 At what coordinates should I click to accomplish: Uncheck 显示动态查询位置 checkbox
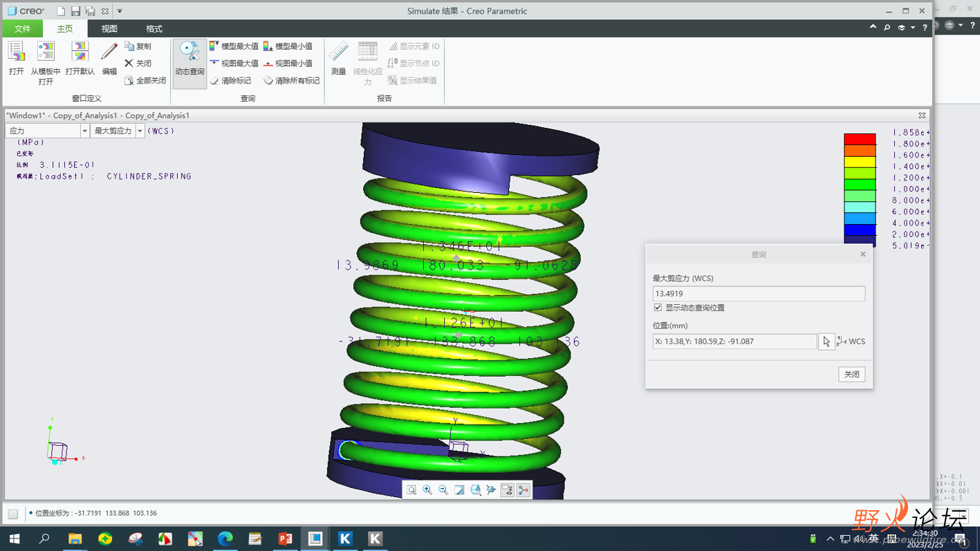[x=658, y=308]
